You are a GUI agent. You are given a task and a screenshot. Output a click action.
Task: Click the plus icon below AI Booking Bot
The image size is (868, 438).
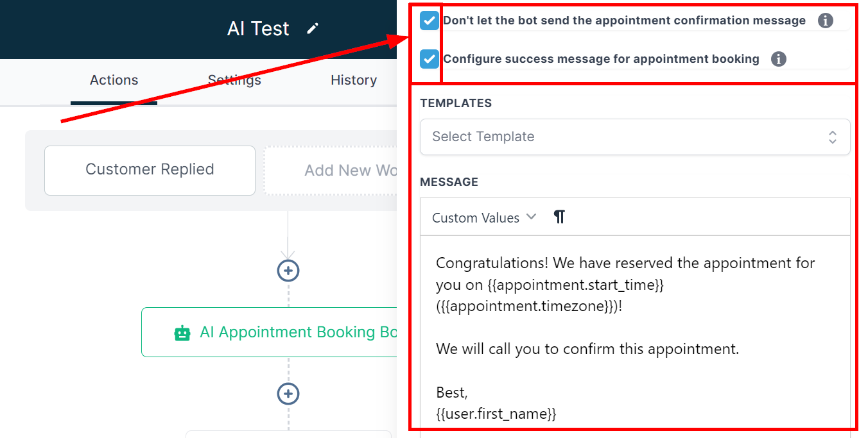click(x=288, y=393)
